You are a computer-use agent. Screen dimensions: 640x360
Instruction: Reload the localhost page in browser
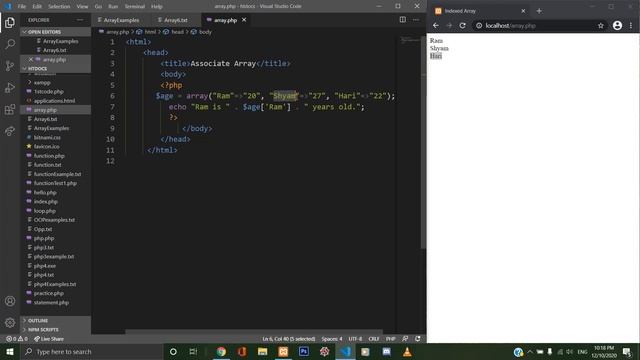click(x=462, y=25)
